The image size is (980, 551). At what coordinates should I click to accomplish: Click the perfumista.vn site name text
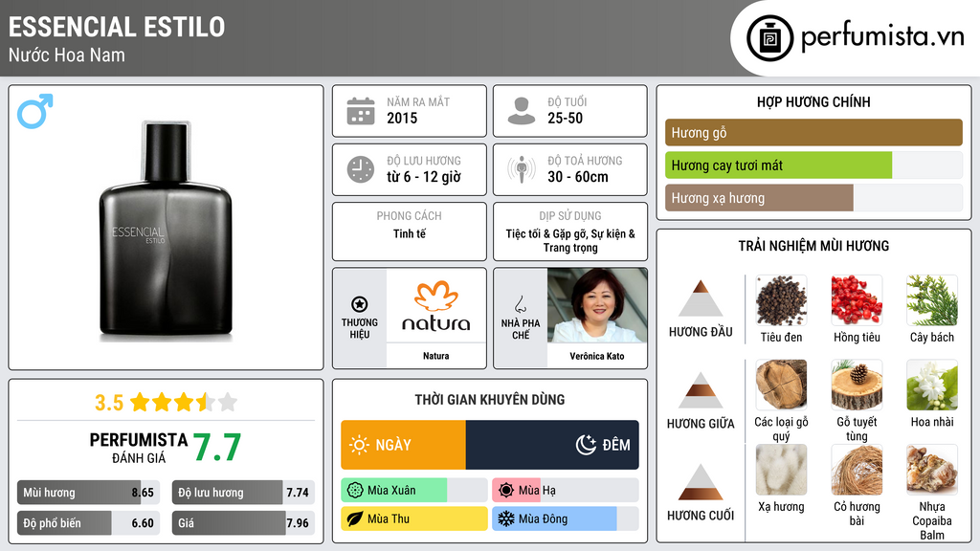tap(882, 37)
